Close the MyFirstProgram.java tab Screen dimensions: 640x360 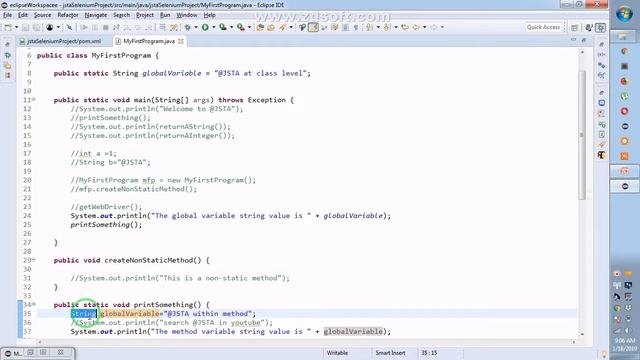pos(181,41)
